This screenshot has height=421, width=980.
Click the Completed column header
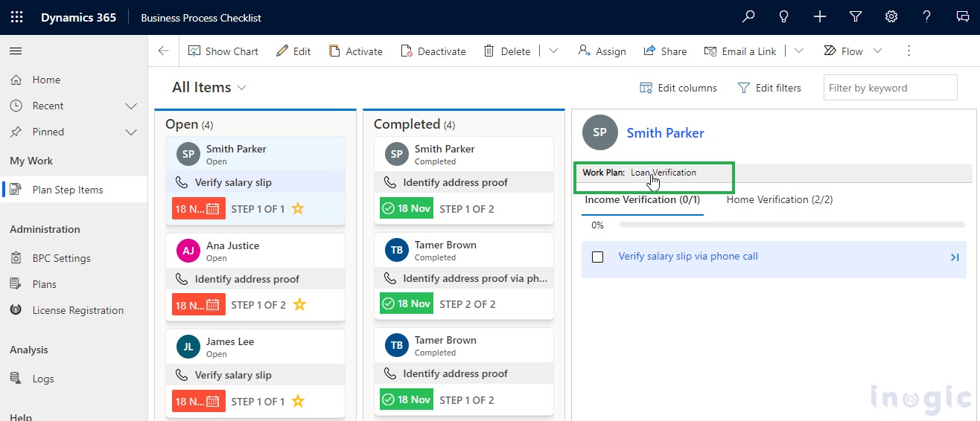click(415, 124)
